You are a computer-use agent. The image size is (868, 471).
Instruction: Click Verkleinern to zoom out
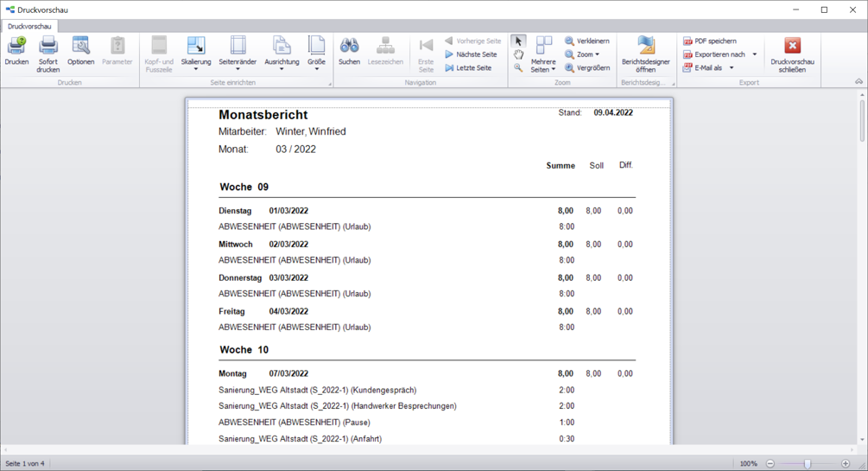(586, 41)
